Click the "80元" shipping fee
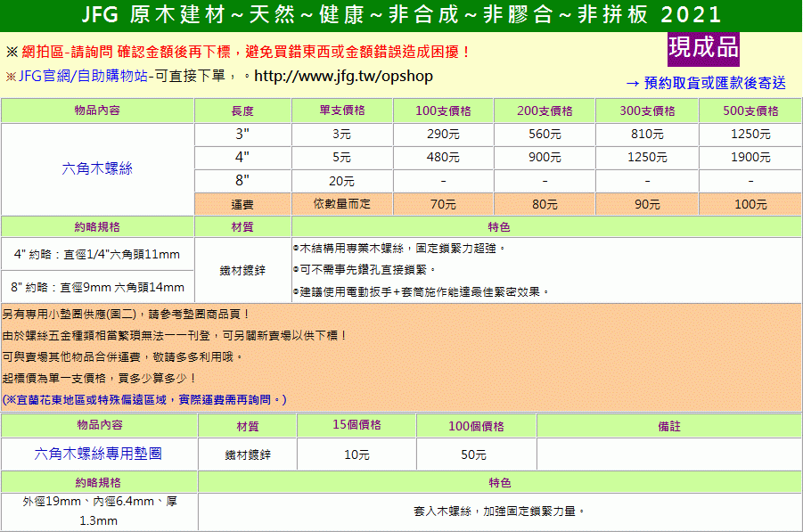Viewport: 803px width, 532px height. 545,205
